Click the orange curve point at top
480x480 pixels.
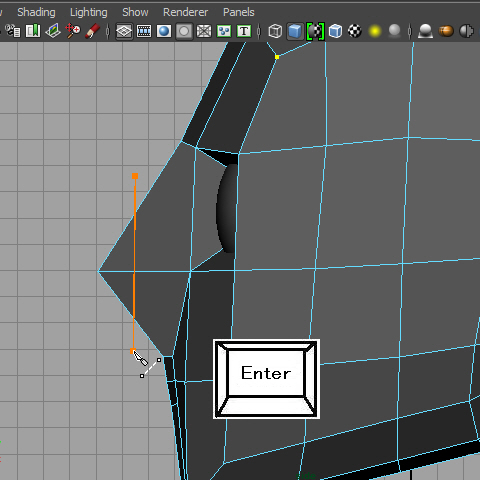135,176
